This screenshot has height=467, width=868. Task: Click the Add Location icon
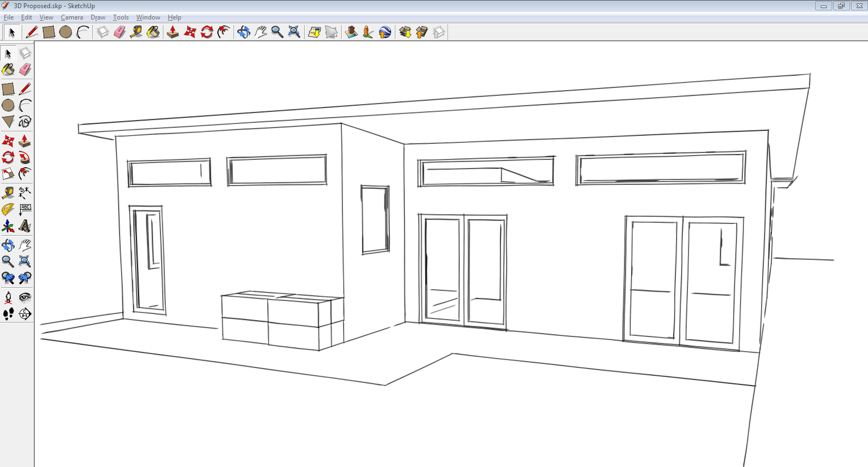click(x=314, y=32)
